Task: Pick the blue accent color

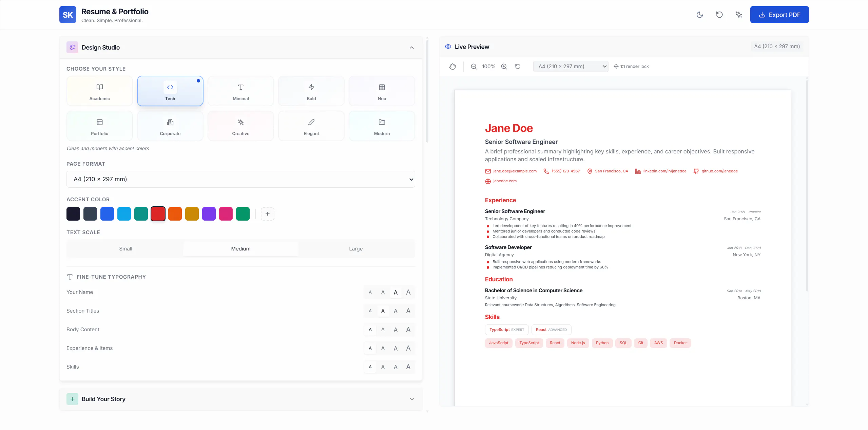Action: (107, 214)
